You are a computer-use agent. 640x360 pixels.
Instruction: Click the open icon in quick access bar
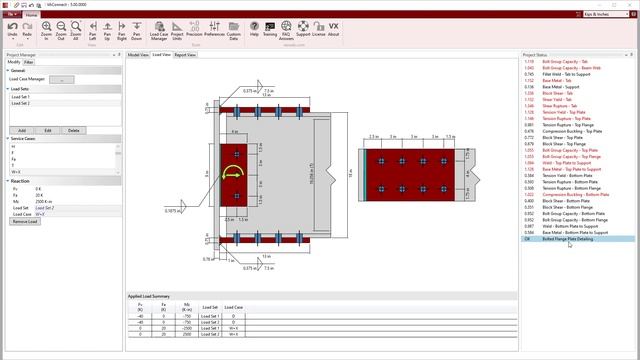click(17, 5)
